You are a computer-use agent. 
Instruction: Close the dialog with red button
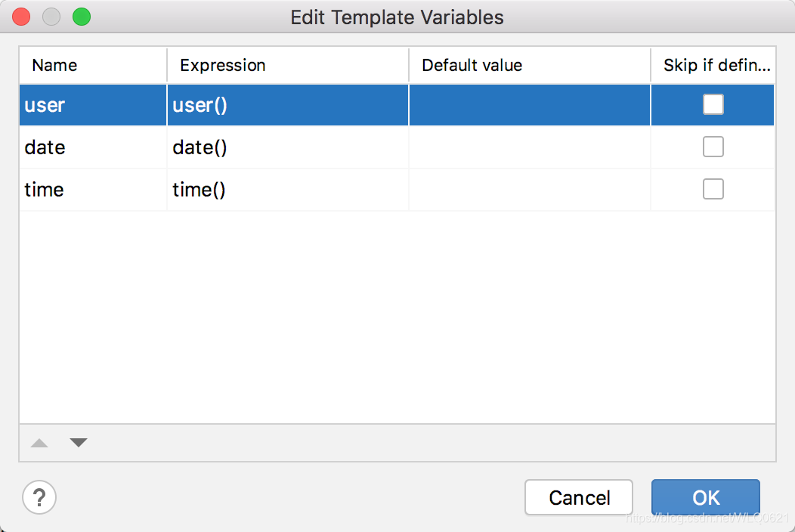click(x=21, y=17)
